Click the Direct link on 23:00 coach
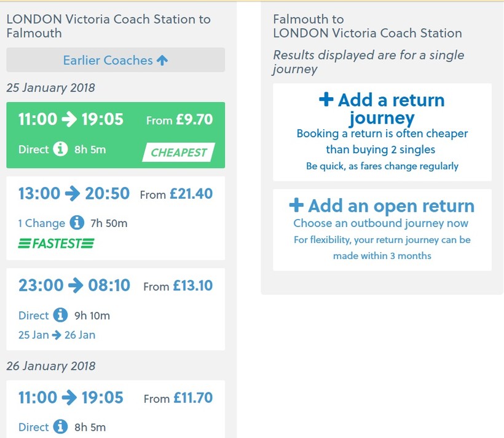The height and width of the screenshot is (438, 504). [x=33, y=316]
